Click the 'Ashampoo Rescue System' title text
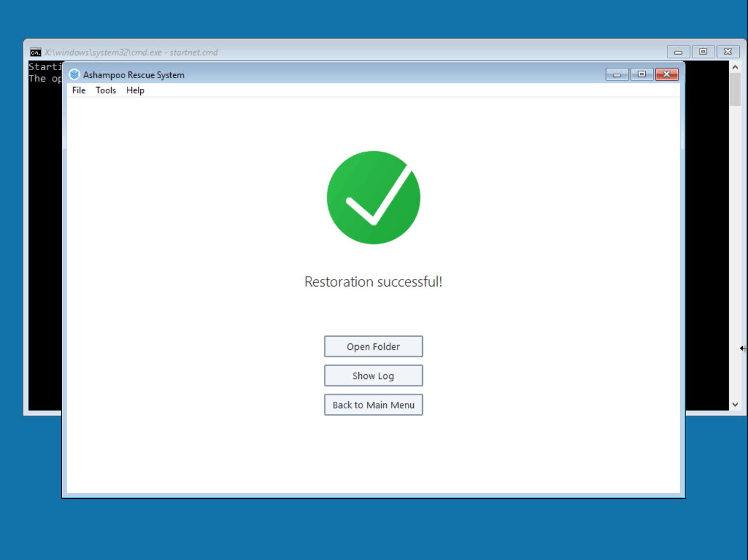748x560 pixels. point(134,75)
